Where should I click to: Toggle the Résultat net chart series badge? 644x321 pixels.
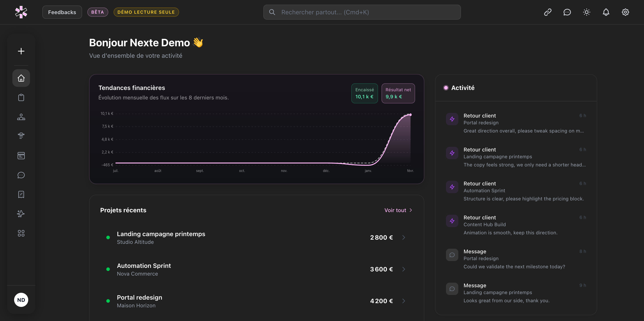point(398,93)
